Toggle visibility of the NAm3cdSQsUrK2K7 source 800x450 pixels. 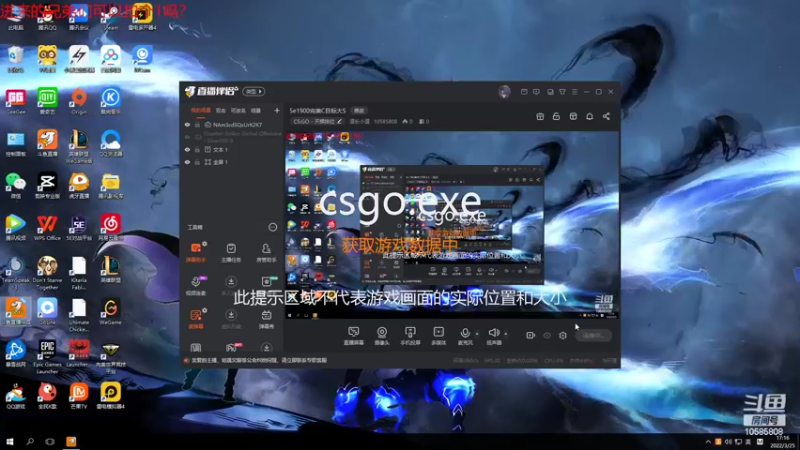click(187, 124)
